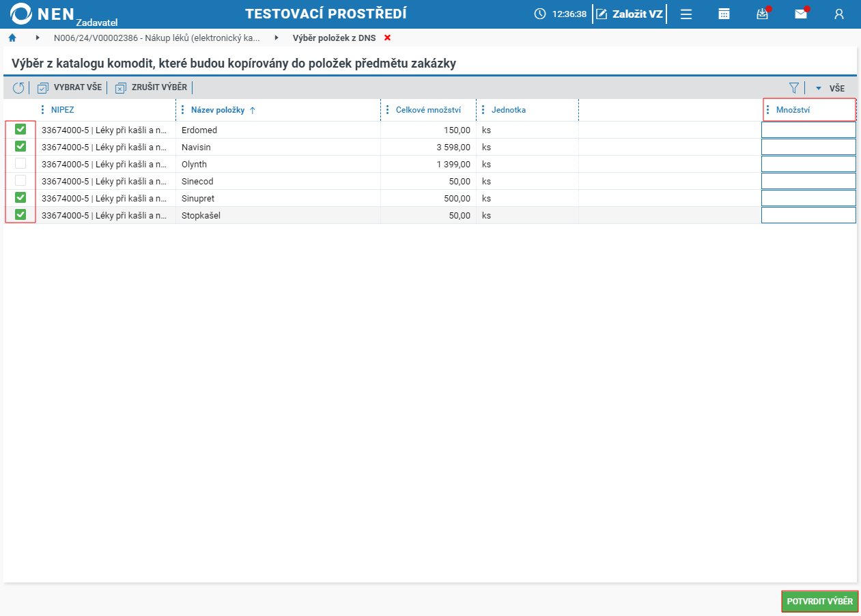Check the Olynth row checkbox
The image size is (861, 616).
pos(20,163)
